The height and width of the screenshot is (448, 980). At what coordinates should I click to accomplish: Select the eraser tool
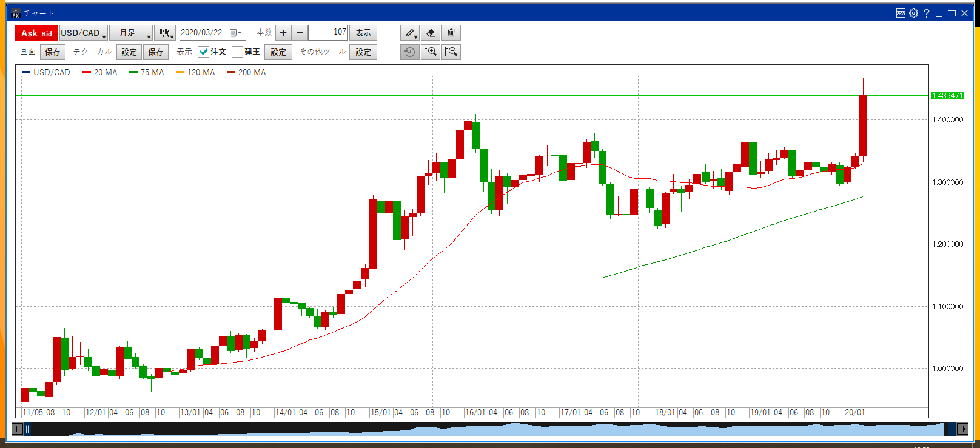pyautogui.click(x=431, y=33)
